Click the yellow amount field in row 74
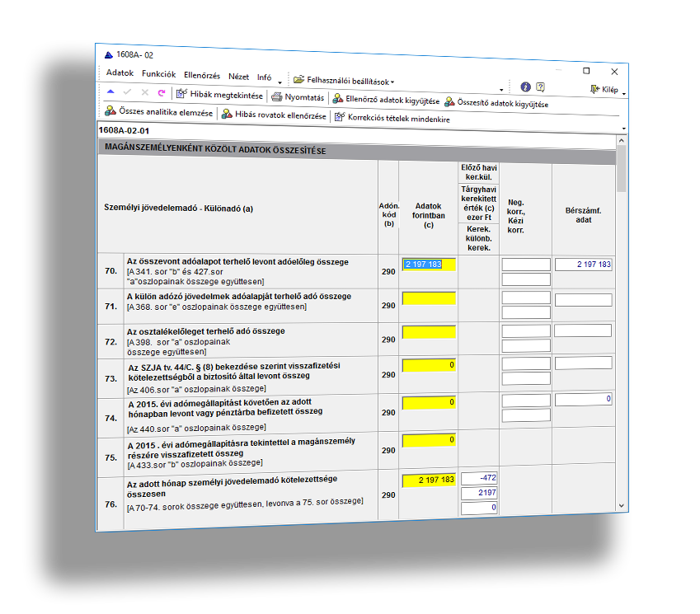Screen dimensions: 700x614 (x=429, y=403)
